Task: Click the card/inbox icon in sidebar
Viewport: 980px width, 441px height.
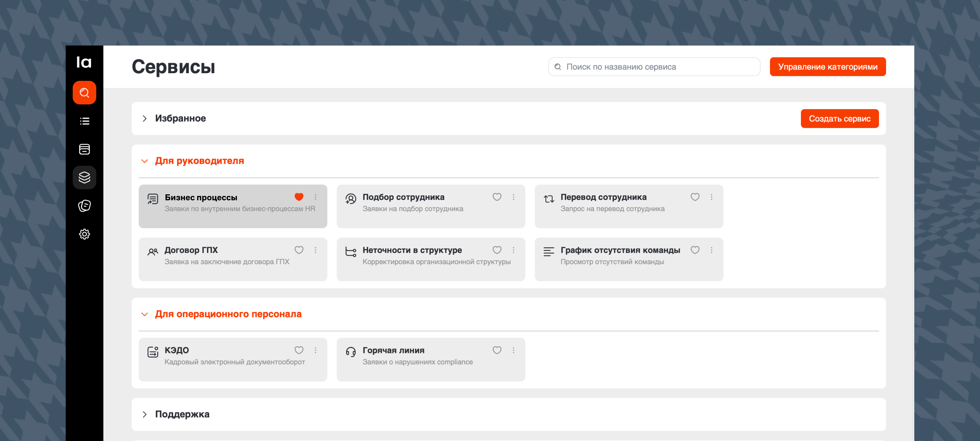Action: click(x=84, y=149)
